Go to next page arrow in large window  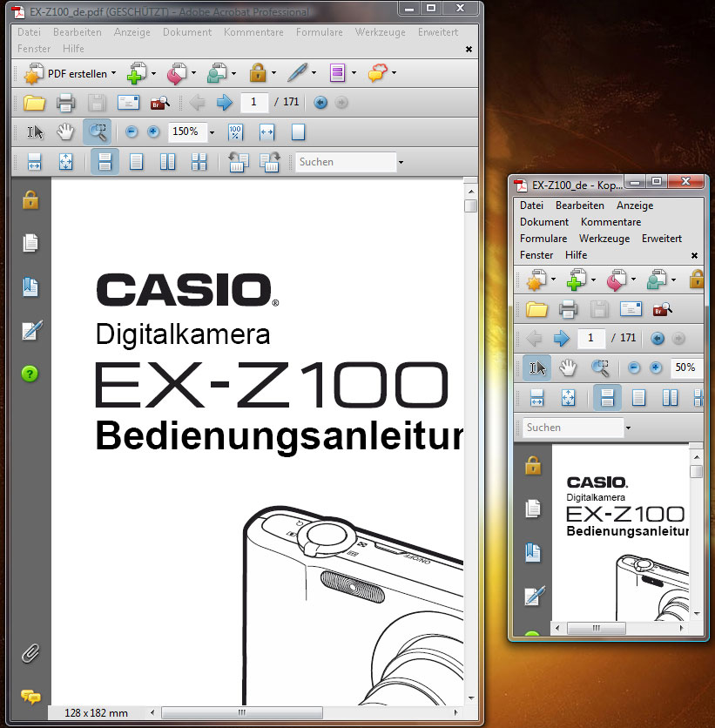point(224,102)
